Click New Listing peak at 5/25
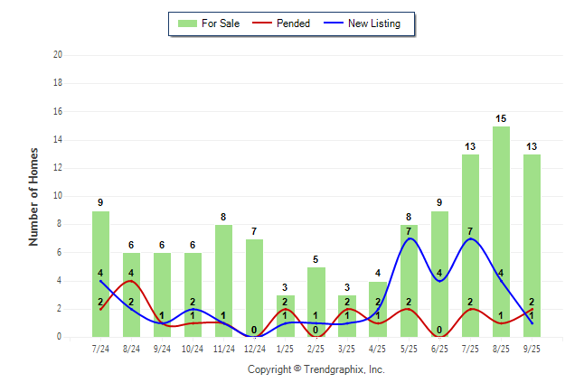This screenshot has width=584, height=392. tap(409, 238)
